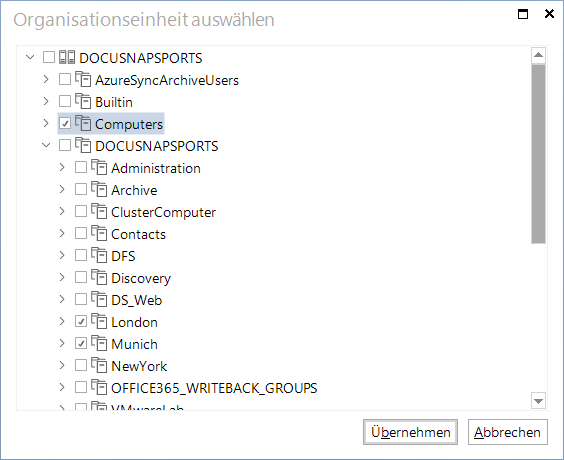Check the Archive checkbox
Viewport: 564px width, 460px height.
coord(81,189)
